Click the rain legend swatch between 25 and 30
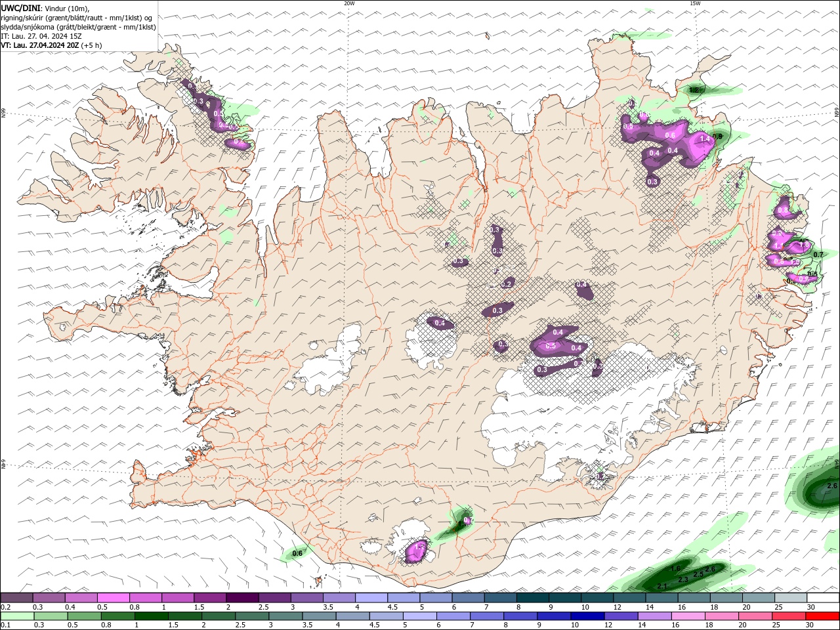Viewport: 840px width, 630px height. tap(789, 616)
